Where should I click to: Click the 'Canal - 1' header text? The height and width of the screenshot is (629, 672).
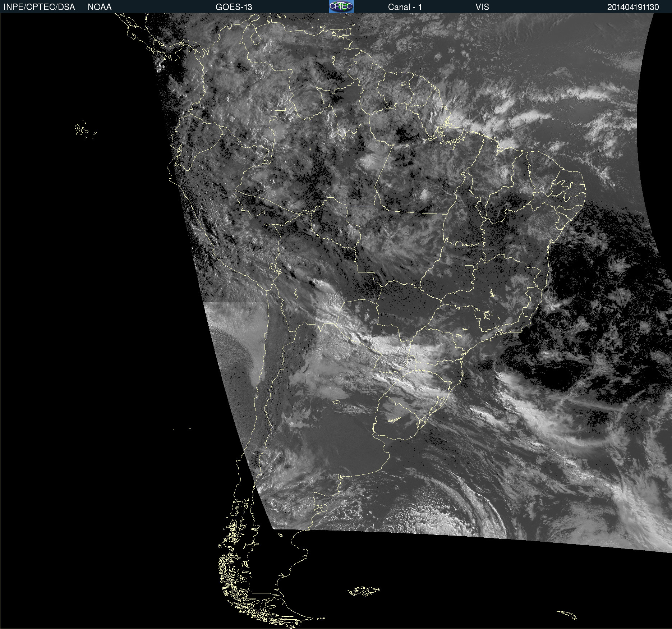point(405,7)
